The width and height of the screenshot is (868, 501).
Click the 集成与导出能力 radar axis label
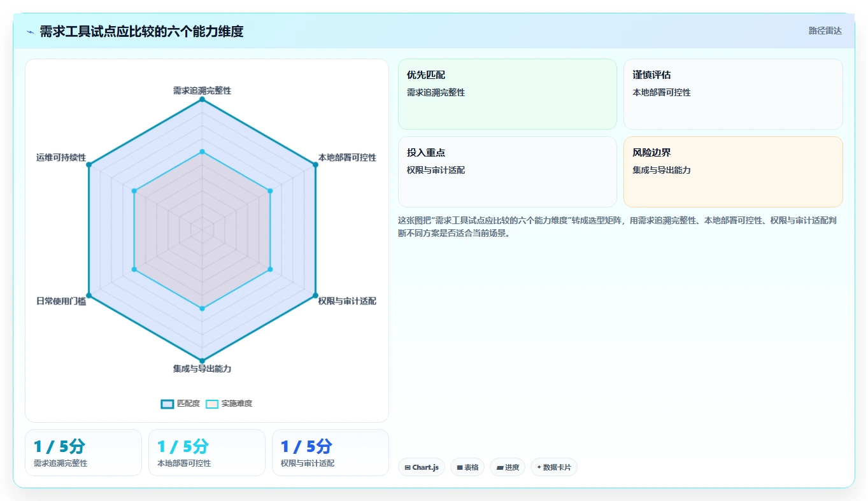(x=202, y=369)
